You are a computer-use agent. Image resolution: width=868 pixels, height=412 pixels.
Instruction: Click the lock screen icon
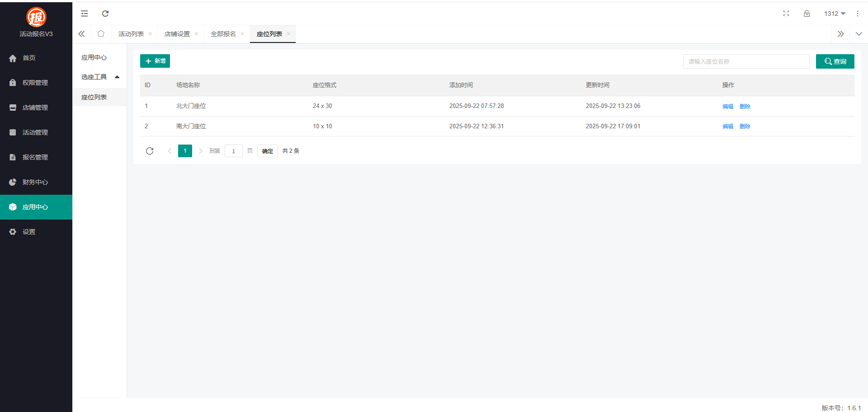pyautogui.click(x=807, y=14)
